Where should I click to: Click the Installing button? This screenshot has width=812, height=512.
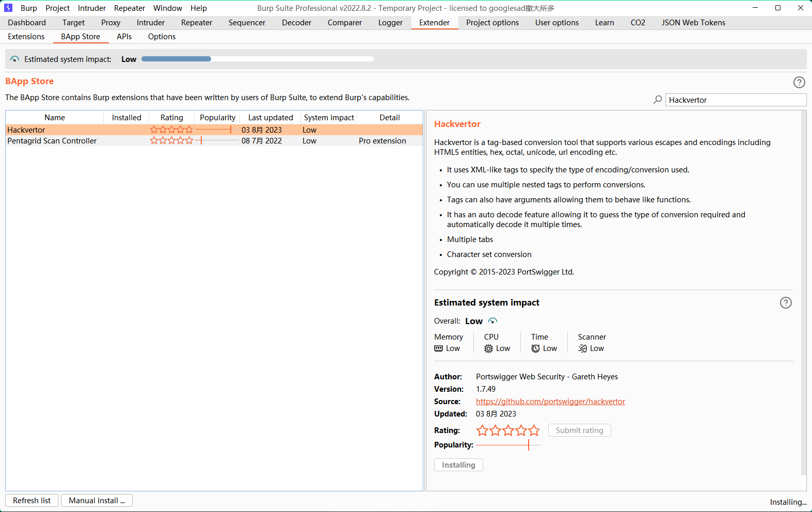pos(458,465)
